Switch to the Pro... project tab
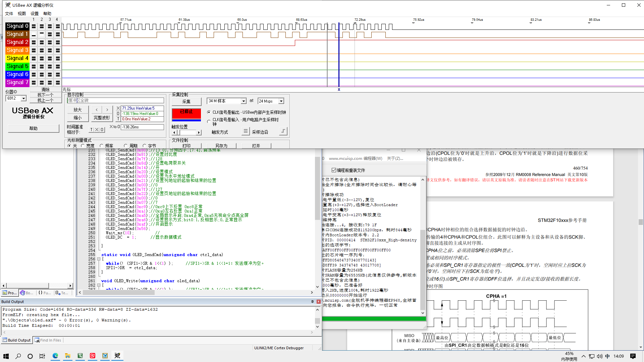Image resolution: width=644 pixels, height=362 pixels. pos(10,293)
